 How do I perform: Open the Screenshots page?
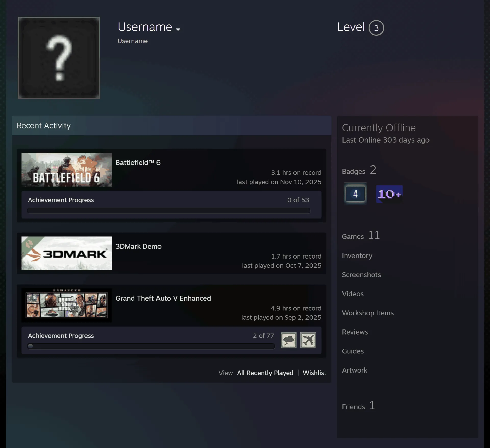pyautogui.click(x=361, y=275)
